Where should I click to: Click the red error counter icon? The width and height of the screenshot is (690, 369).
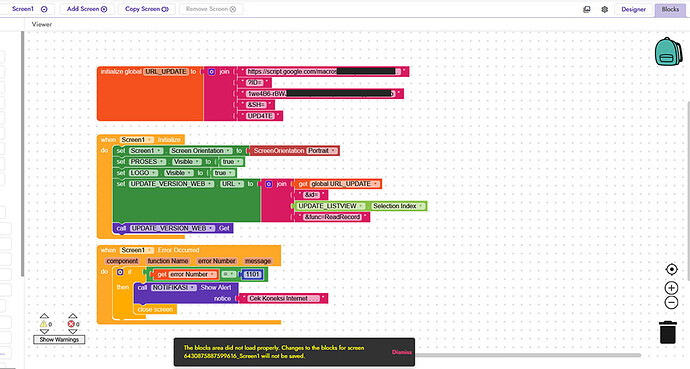pyautogui.click(x=71, y=324)
